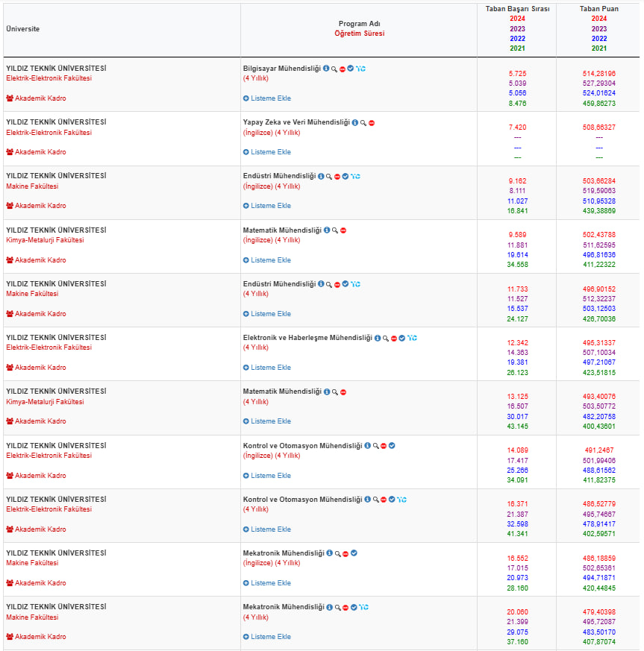The height and width of the screenshot is (651, 644).
Task: Click info icon next to Bilgisayar Mühendisliği
Action: tap(326, 69)
